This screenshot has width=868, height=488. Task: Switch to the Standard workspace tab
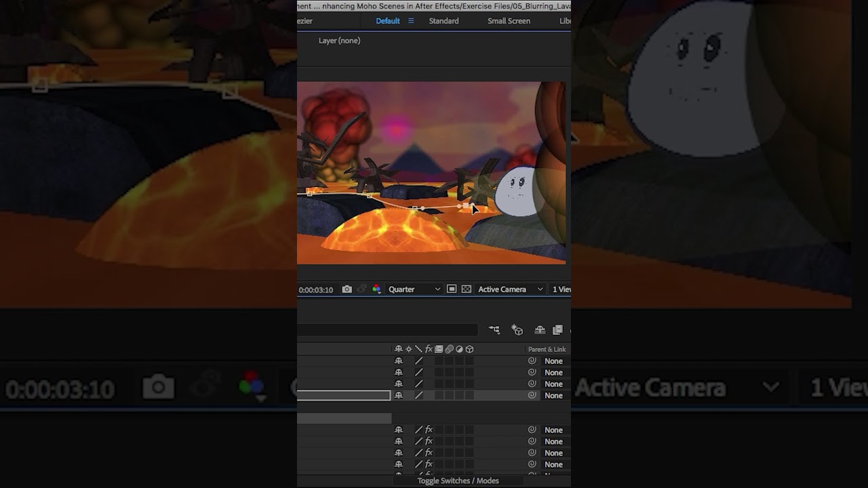pos(443,21)
